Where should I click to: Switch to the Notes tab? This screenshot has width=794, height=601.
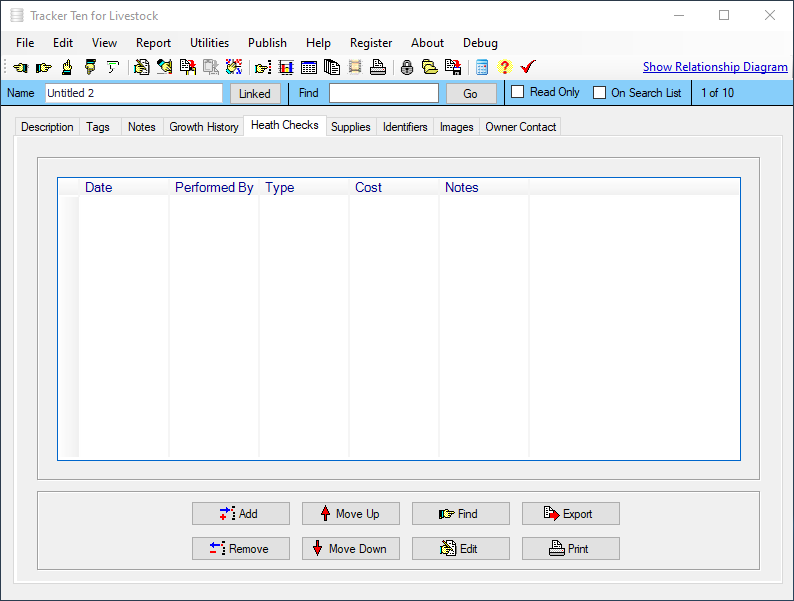[x=142, y=127]
